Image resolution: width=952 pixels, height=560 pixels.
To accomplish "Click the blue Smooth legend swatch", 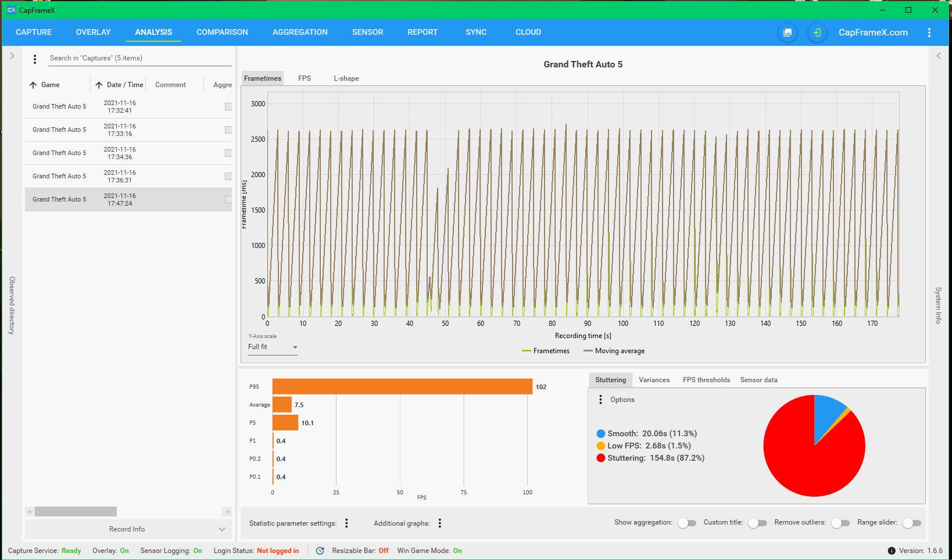I will [x=601, y=434].
